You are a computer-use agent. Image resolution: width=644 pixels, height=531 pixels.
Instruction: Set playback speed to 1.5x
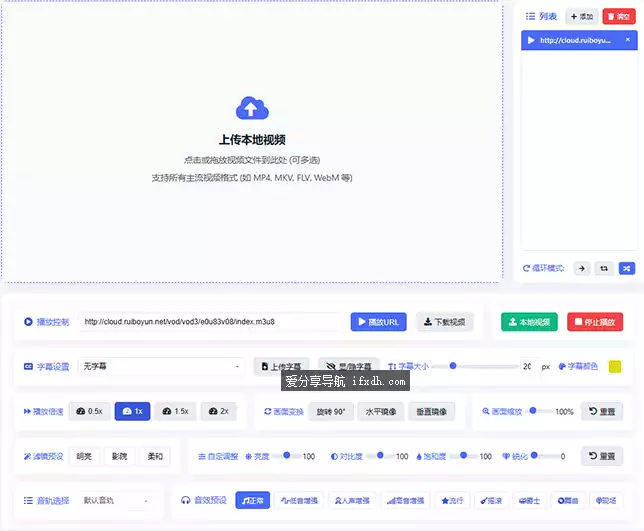[x=175, y=411]
